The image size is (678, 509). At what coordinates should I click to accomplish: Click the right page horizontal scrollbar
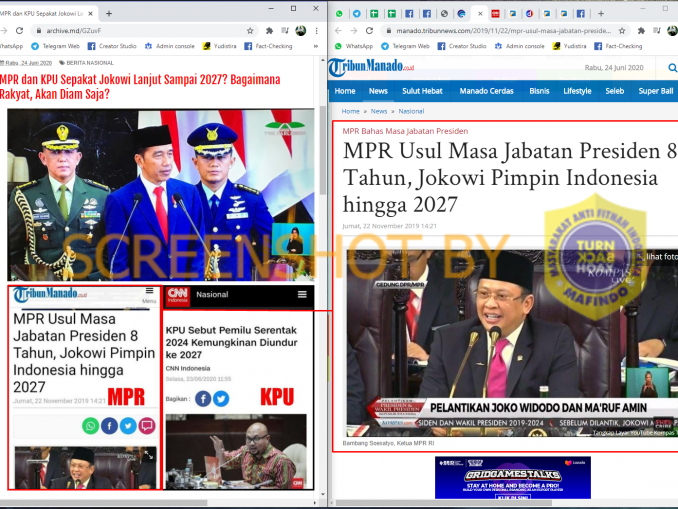(x=444, y=503)
